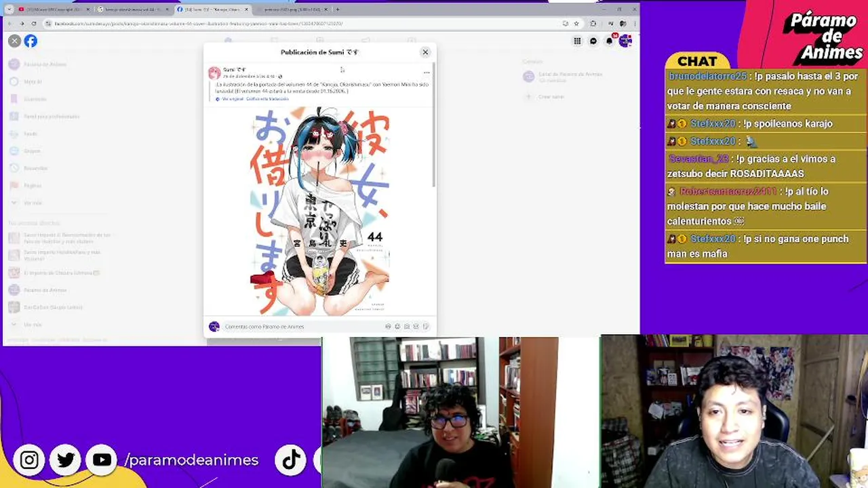Open the notifications bell icon

coord(609,41)
